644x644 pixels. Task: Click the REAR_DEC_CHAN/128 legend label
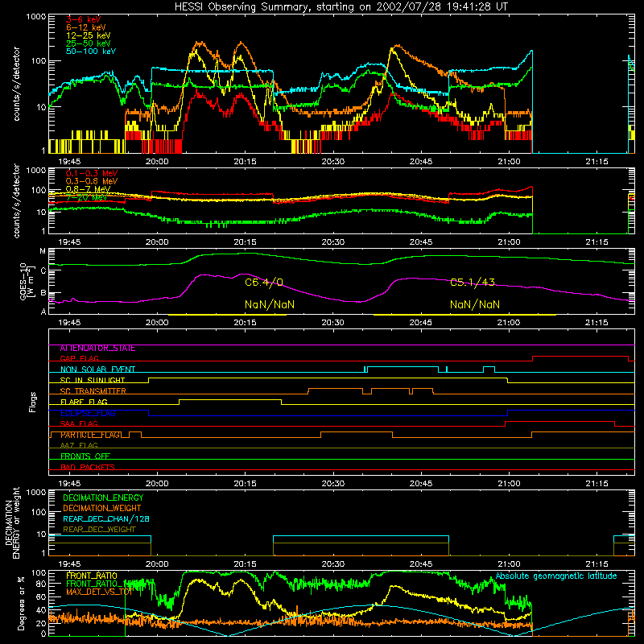point(106,519)
